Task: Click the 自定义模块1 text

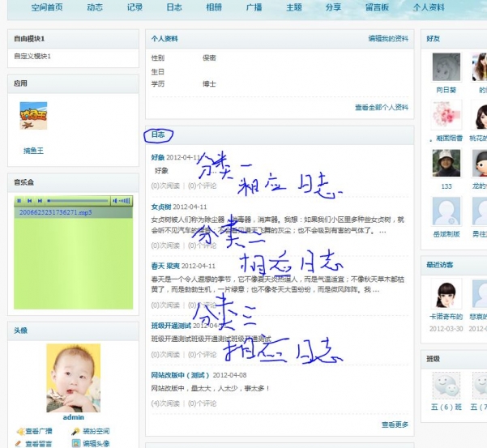Action: [x=32, y=56]
